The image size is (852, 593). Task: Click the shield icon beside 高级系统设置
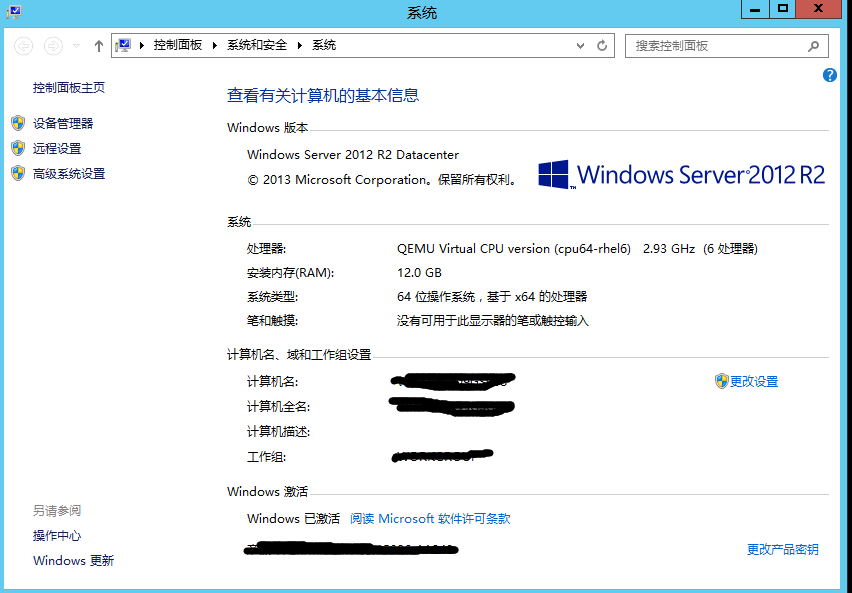pyautogui.click(x=18, y=173)
